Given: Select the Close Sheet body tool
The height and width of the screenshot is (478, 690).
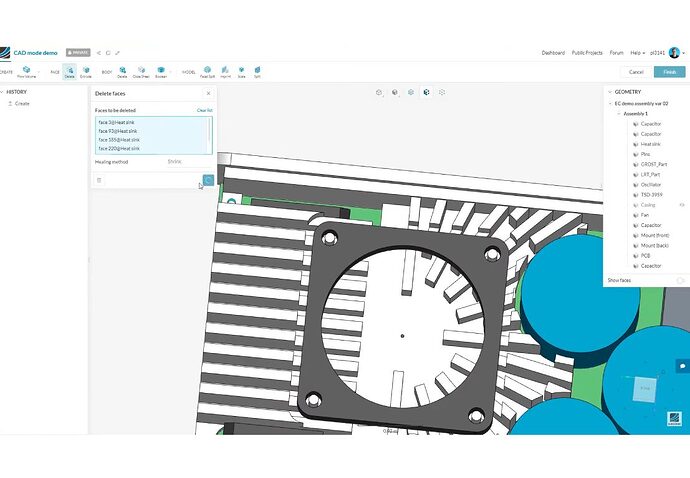Looking at the screenshot, I should coord(141,72).
